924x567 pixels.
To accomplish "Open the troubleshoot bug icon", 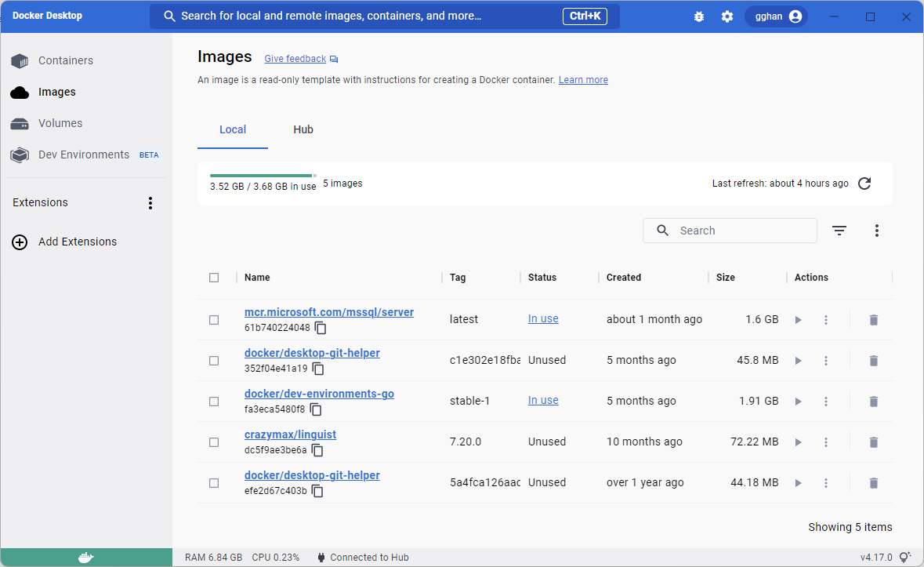I will click(x=699, y=16).
